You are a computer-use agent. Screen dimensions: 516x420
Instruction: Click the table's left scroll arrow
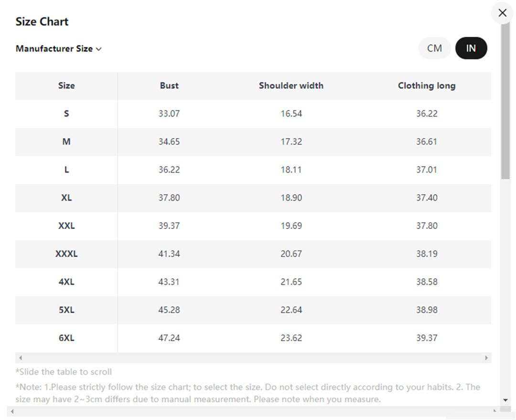tap(21, 358)
